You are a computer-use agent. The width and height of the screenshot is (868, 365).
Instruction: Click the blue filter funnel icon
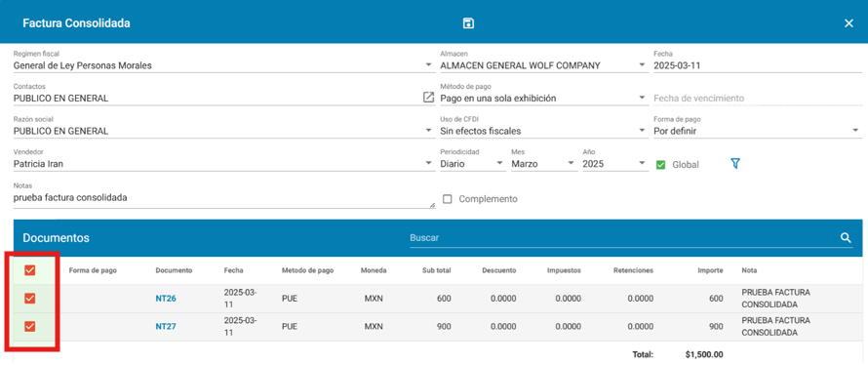(x=735, y=164)
